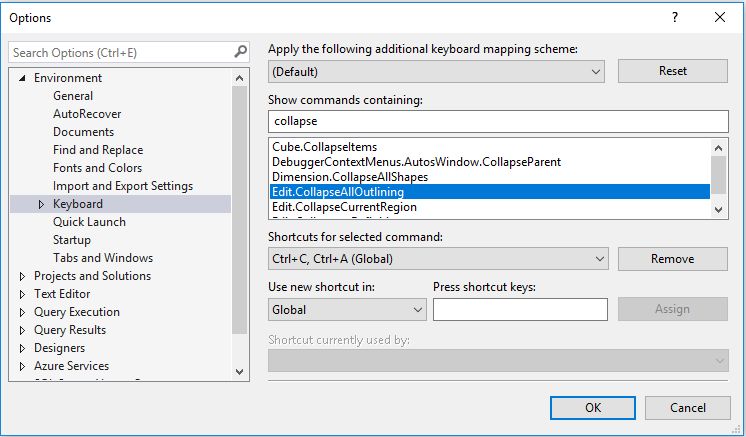
Task: Click the OK button
Action: (593, 408)
